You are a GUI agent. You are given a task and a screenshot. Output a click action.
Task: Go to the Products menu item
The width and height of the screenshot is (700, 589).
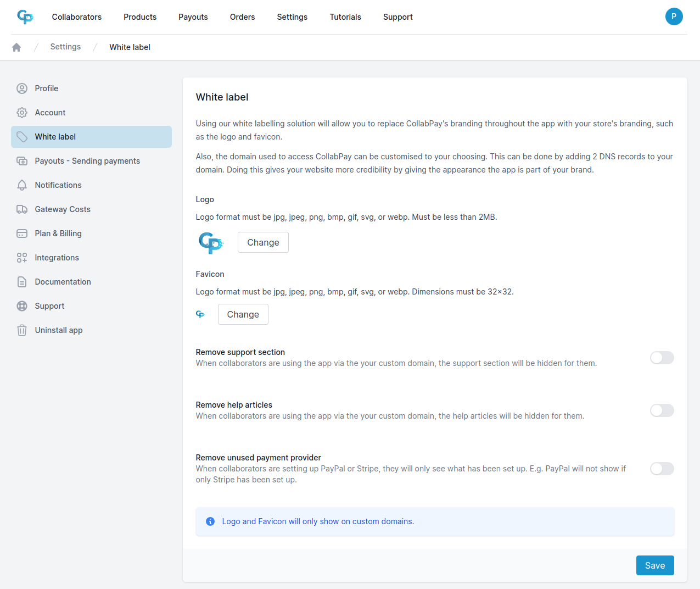(140, 17)
